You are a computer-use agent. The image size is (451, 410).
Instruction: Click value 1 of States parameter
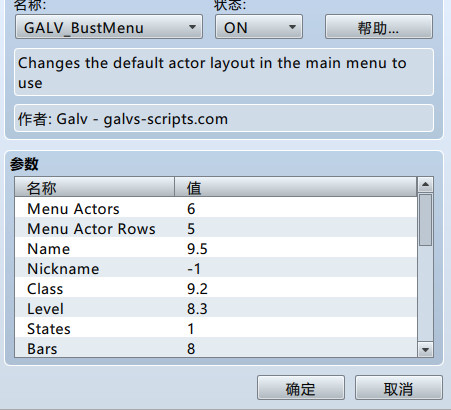[x=191, y=329]
